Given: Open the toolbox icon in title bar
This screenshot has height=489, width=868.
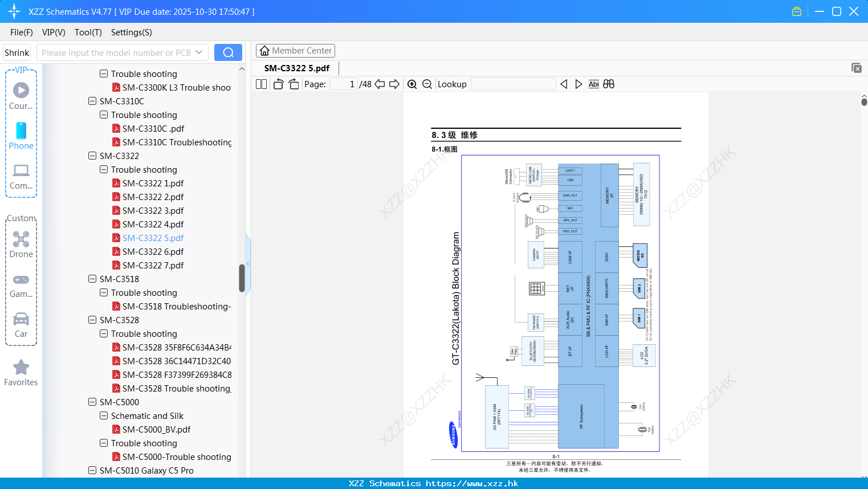Looking at the screenshot, I should coord(797,11).
